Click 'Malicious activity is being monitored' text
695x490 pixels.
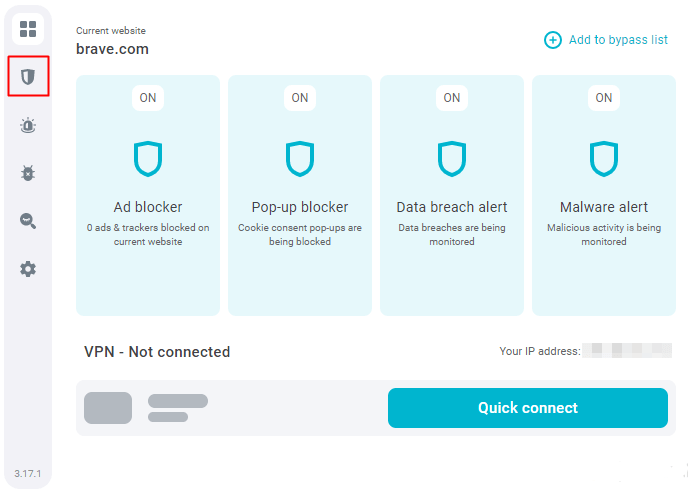604,235
